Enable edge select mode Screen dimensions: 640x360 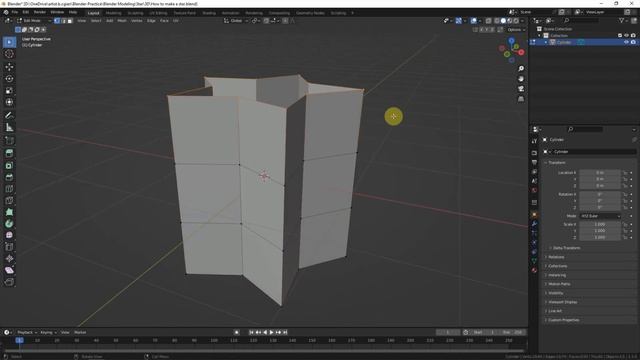tap(63, 20)
